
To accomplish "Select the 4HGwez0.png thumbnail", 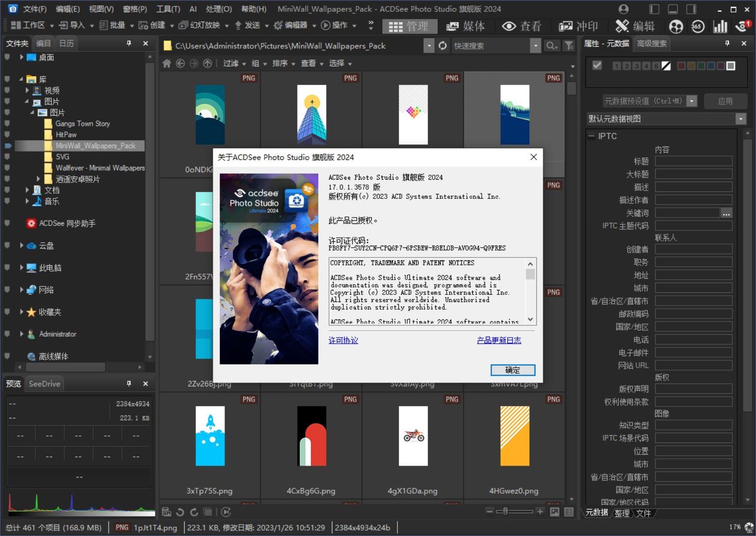I will click(514, 446).
